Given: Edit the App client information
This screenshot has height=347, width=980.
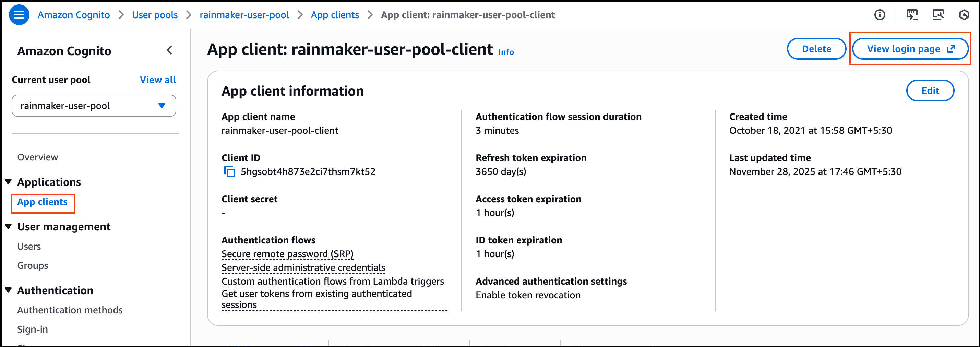Looking at the screenshot, I should [x=930, y=91].
